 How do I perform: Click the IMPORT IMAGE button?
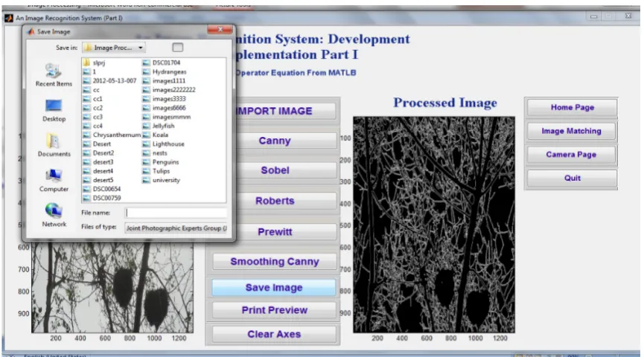(285, 112)
